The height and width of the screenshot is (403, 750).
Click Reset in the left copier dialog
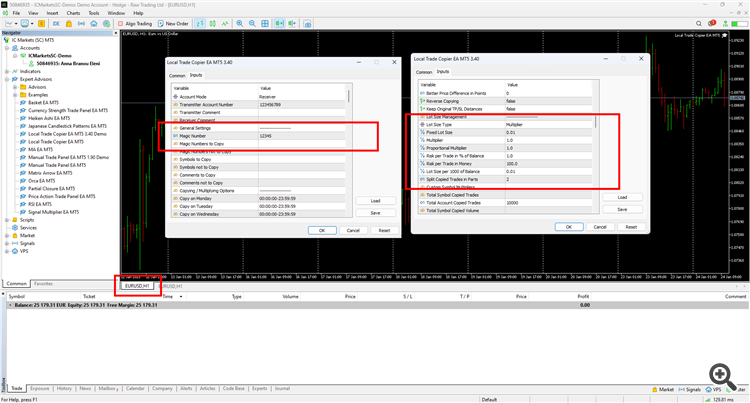point(385,230)
